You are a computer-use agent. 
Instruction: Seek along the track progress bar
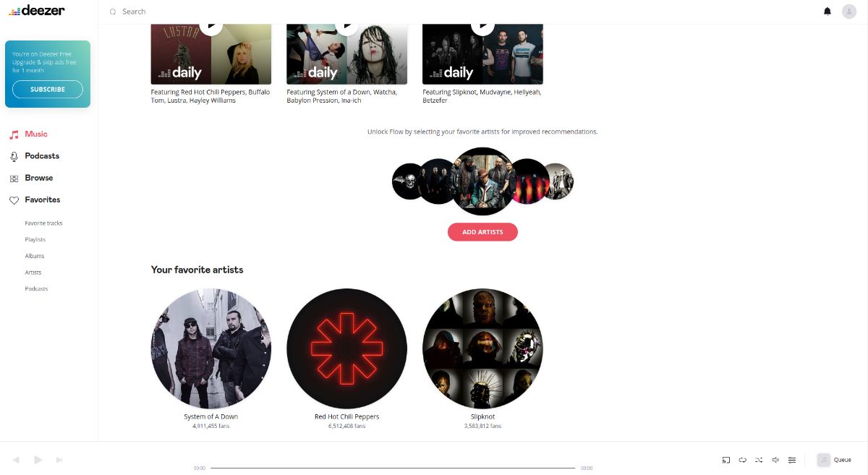393,468
